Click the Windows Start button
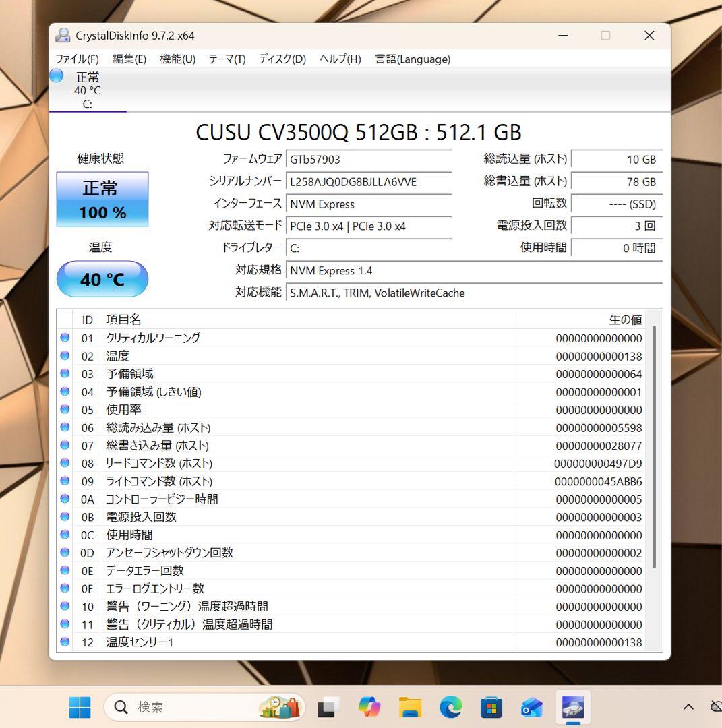 (x=80, y=706)
